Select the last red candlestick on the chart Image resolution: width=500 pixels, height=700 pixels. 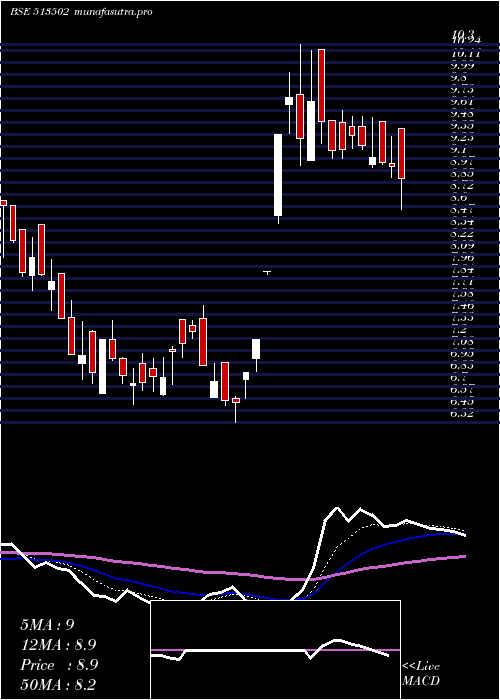(x=401, y=154)
